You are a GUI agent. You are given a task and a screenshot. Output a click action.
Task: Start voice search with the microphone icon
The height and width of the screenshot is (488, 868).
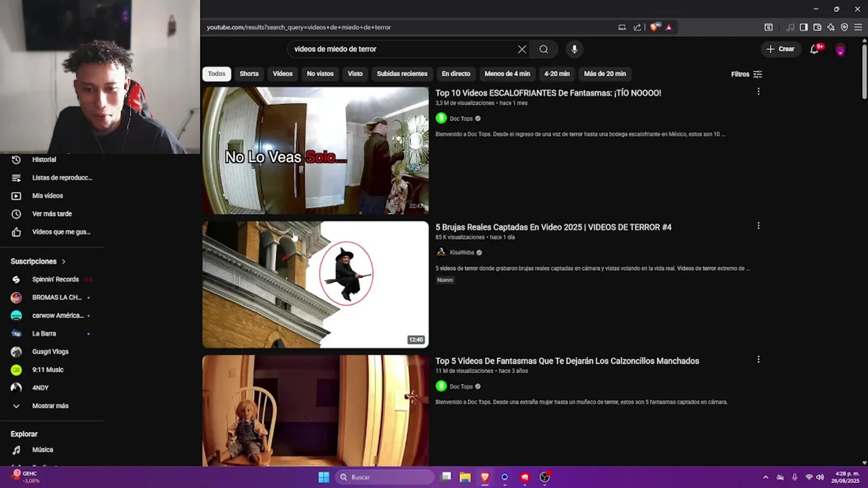coord(574,49)
